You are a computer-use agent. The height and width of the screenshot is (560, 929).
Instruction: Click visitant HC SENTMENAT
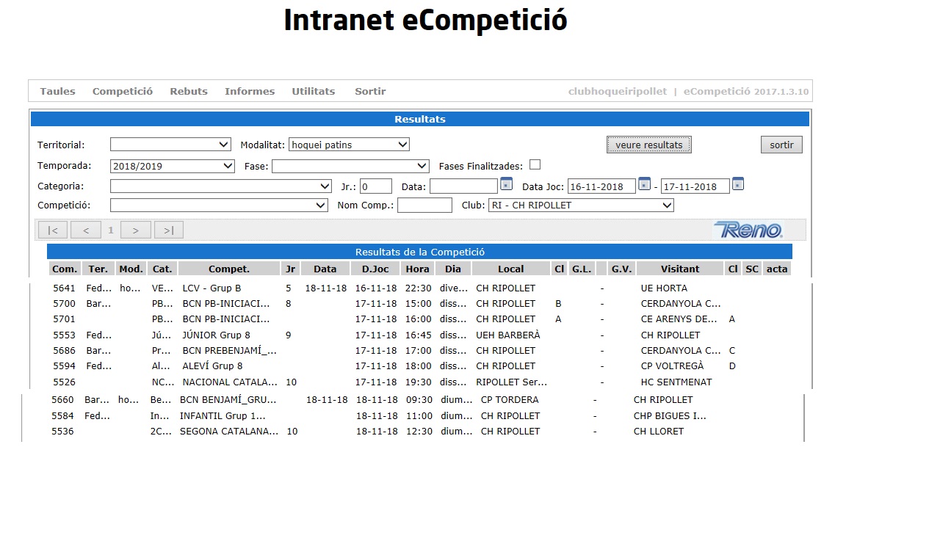pyautogui.click(x=676, y=382)
